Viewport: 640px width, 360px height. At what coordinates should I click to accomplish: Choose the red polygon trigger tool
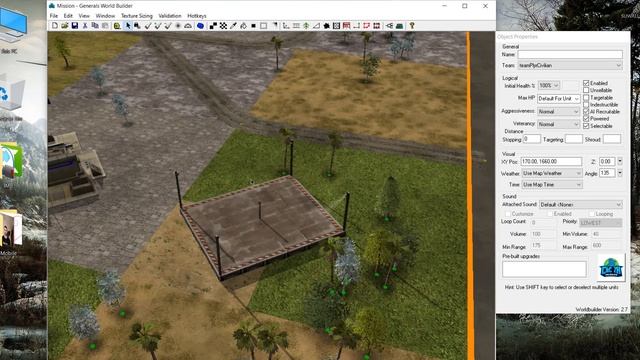pos(367,26)
